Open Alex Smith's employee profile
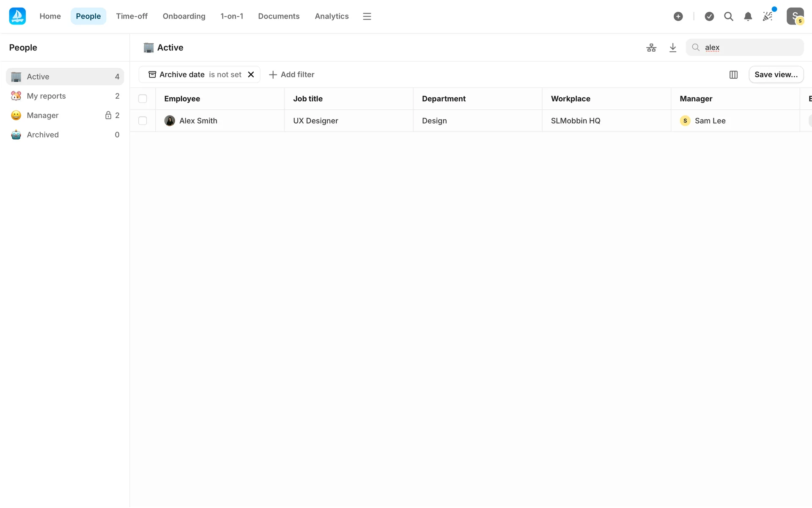This screenshot has width=812, height=508. [198, 121]
